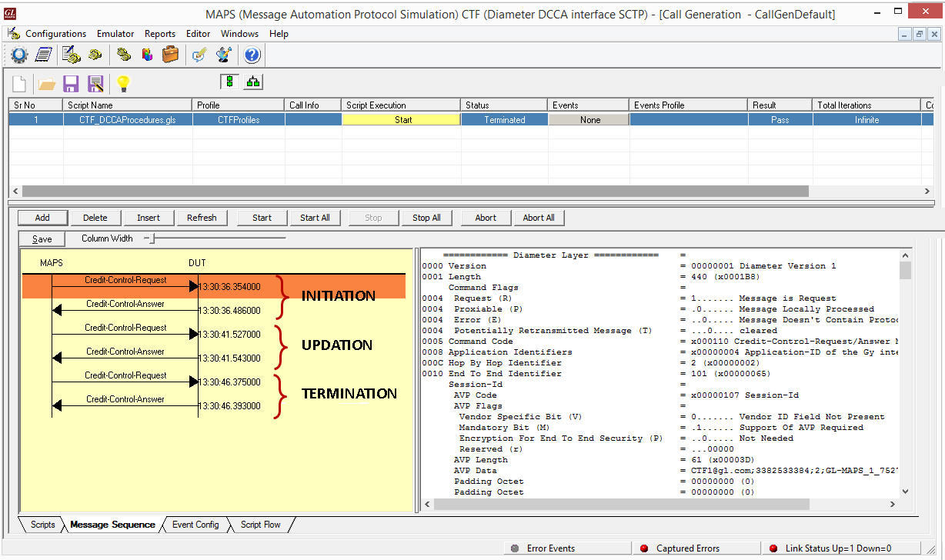Open the Reports menu
The image size is (945, 560).
point(160,34)
